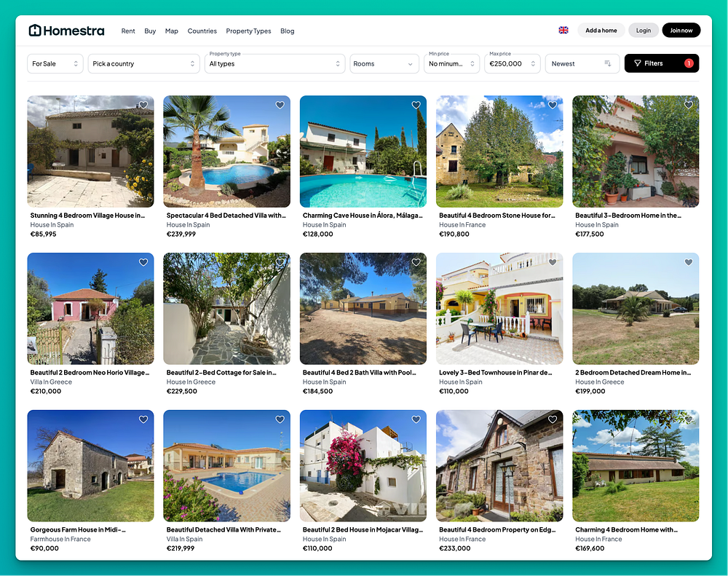Save Charming Cave House in Álora to favorites

416,105
